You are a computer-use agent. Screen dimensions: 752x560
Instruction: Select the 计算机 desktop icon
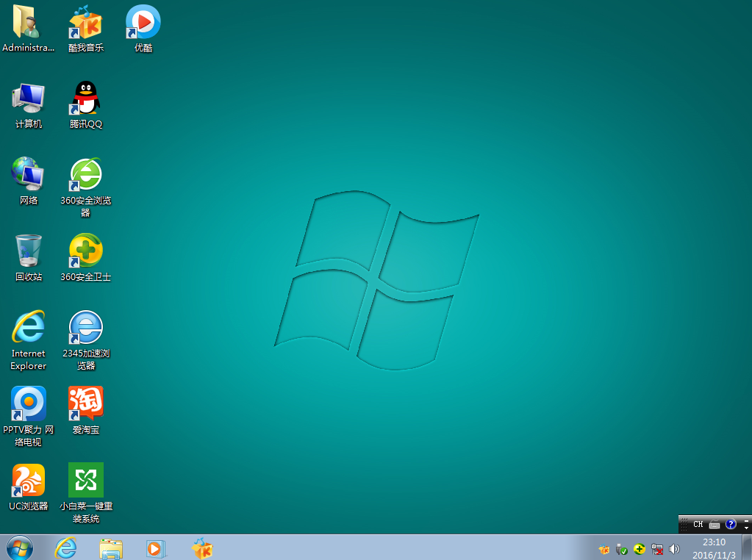pyautogui.click(x=28, y=104)
